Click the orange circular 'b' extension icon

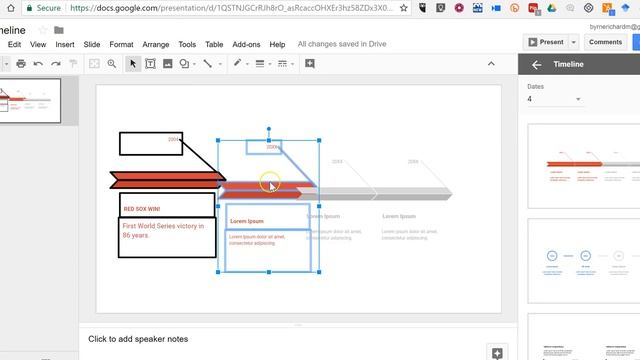coord(514,8)
